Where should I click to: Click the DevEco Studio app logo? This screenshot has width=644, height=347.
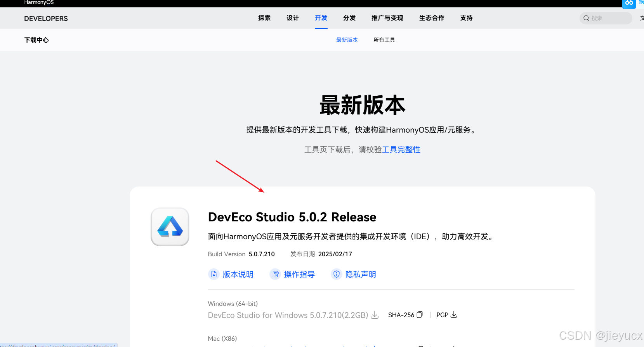[170, 227]
